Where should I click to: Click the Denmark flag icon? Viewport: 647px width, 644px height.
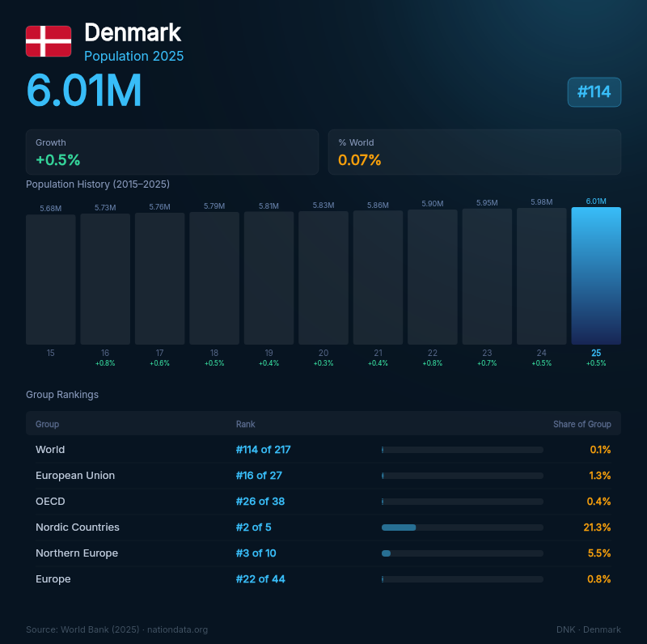pyautogui.click(x=49, y=41)
